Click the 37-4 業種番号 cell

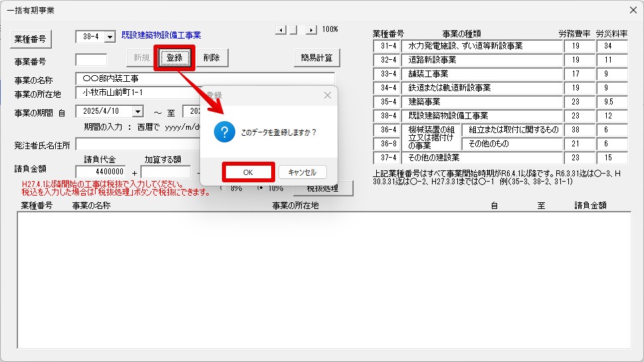tap(387, 158)
